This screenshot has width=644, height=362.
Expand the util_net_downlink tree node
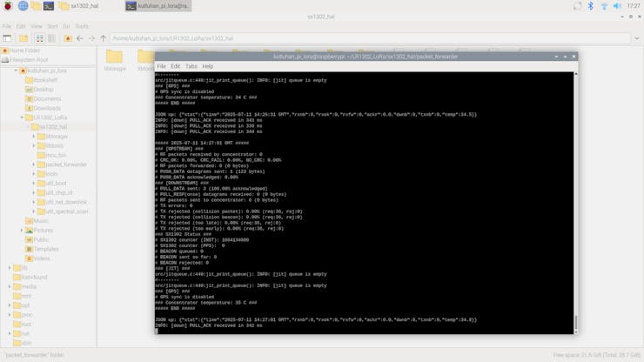34,202
